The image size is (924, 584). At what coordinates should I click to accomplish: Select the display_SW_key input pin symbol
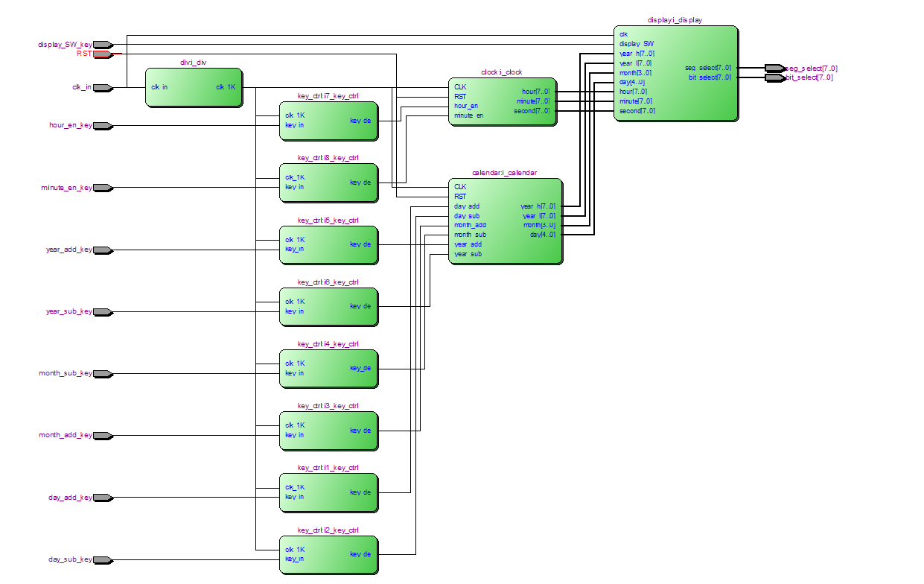point(103,45)
